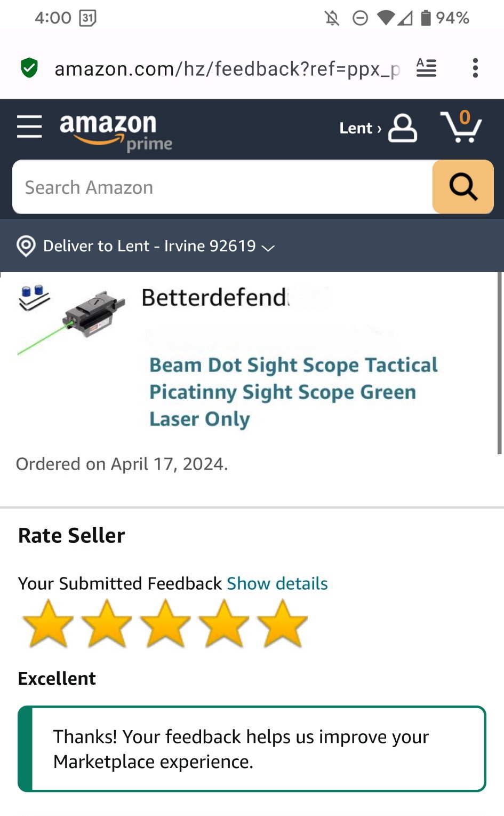Select the third rating star
The height and width of the screenshot is (816, 504).
pyautogui.click(x=165, y=623)
